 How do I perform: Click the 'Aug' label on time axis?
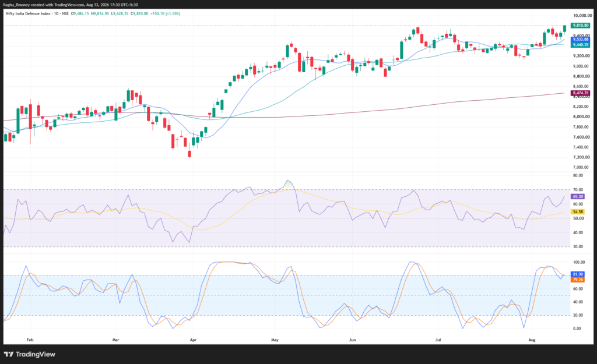point(532,340)
